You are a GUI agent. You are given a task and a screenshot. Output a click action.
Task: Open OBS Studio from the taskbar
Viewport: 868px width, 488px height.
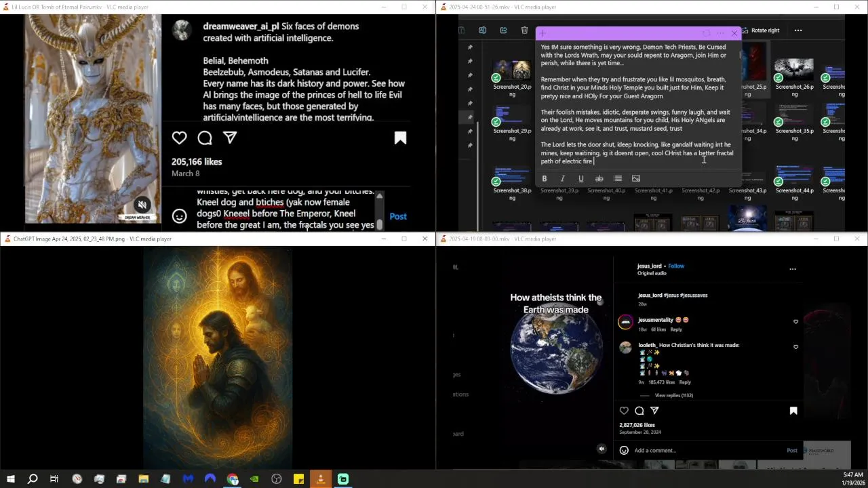277,479
